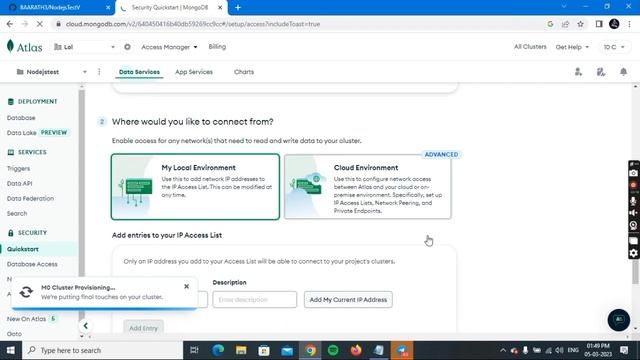The height and width of the screenshot is (360, 640).
Task: Open Chrome profile avatar
Action: click(614, 24)
